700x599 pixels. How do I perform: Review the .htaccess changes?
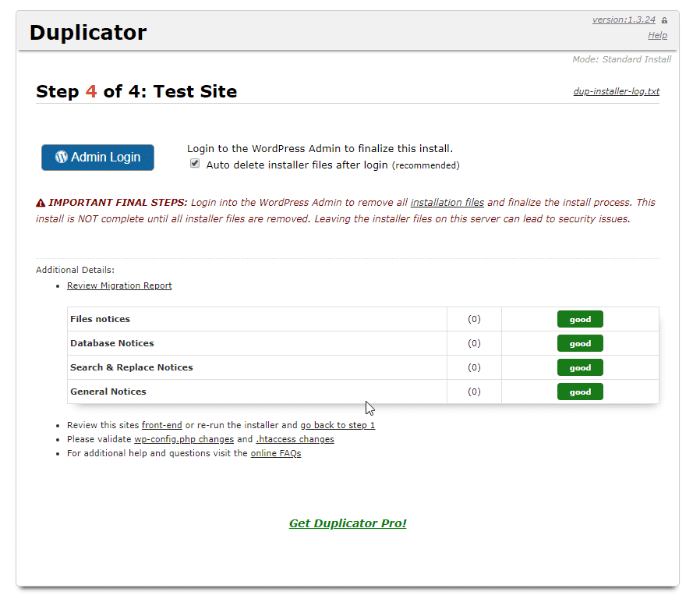tap(295, 439)
